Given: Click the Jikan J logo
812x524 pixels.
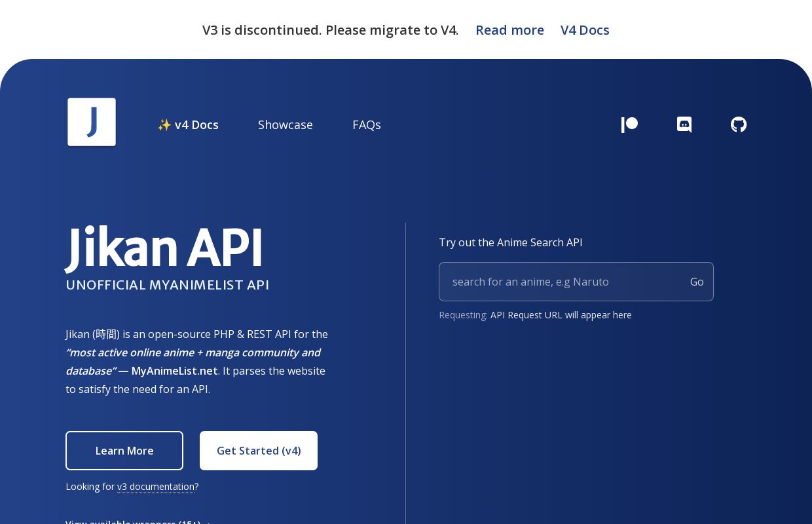Looking at the screenshot, I should pyautogui.click(x=92, y=122).
